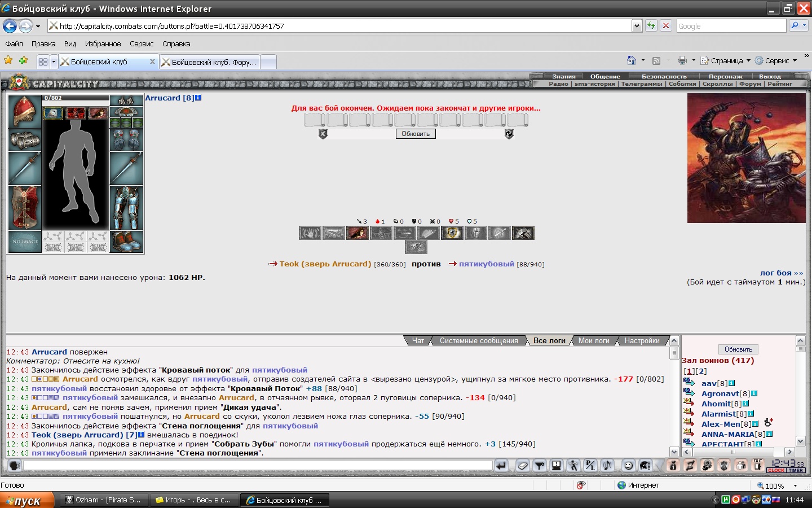The height and width of the screenshot is (508, 812).
Task: Select the hammer strike combat skill
Action: click(x=523, y=233)
